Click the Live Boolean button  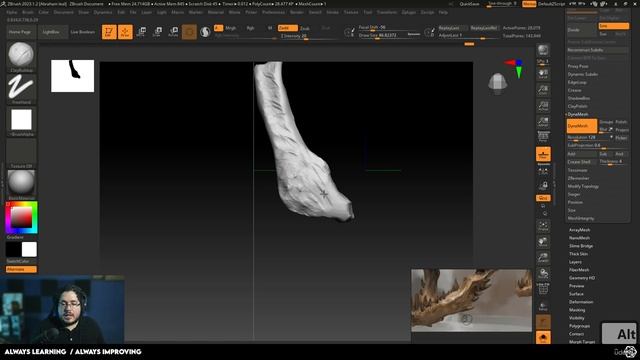click(83, 32)
